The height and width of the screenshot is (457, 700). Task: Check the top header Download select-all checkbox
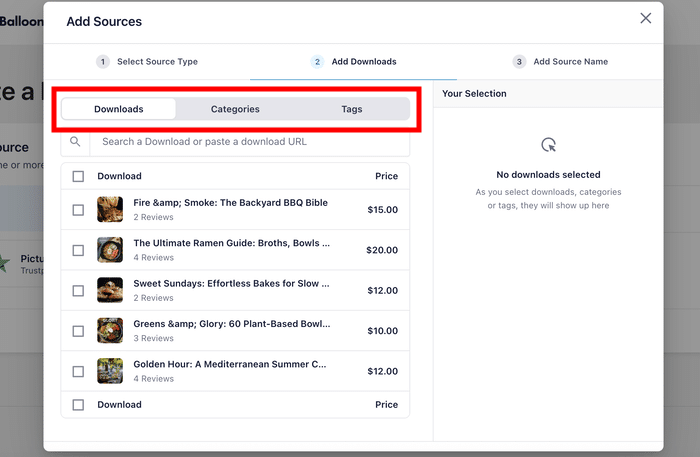[78, 176]
